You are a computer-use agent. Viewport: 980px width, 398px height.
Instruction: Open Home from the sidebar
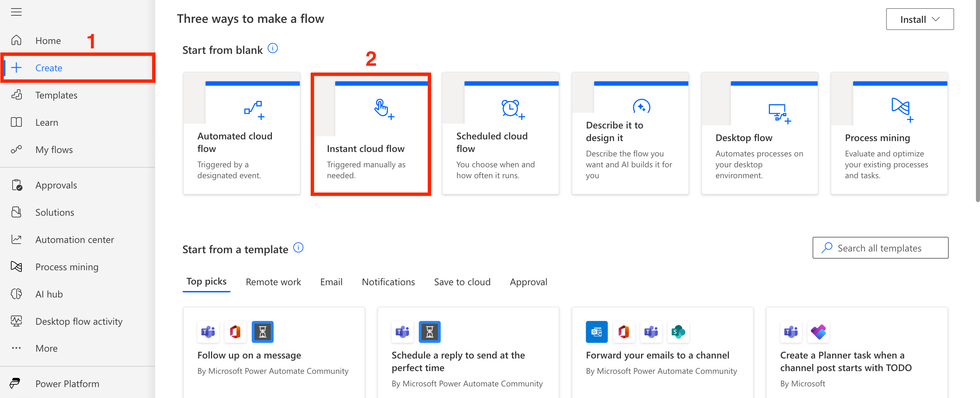tap(48, 40)
